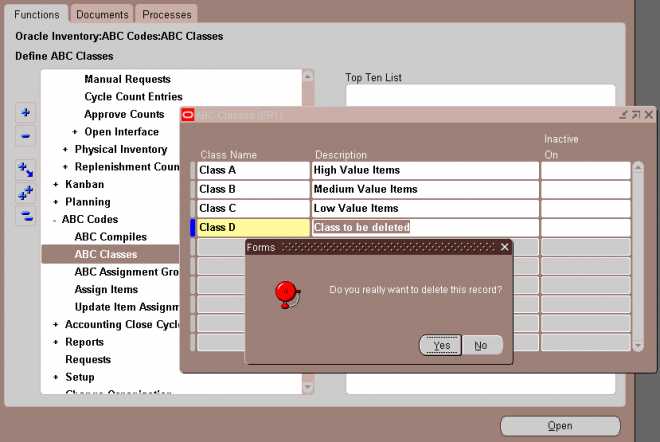Screen dimensions: 660x442
Task: Click the expand all navigator icon
Action: [26, 193]
